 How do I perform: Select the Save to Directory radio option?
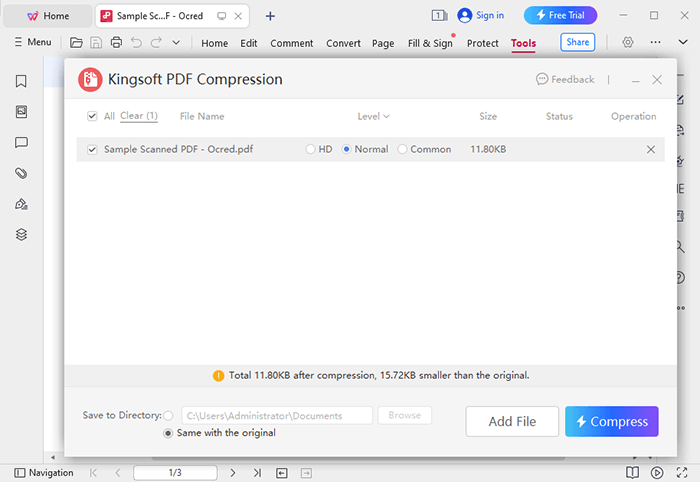coord(168,416)
